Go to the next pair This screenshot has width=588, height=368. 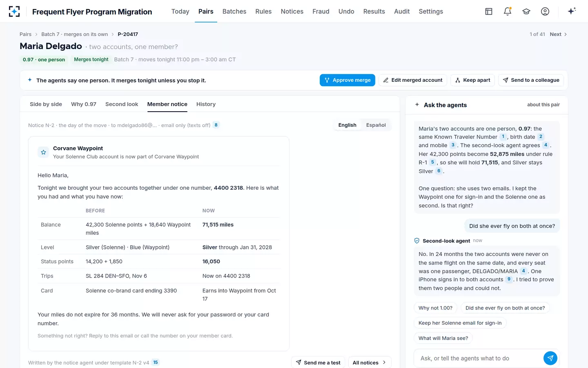coord(558,34)
